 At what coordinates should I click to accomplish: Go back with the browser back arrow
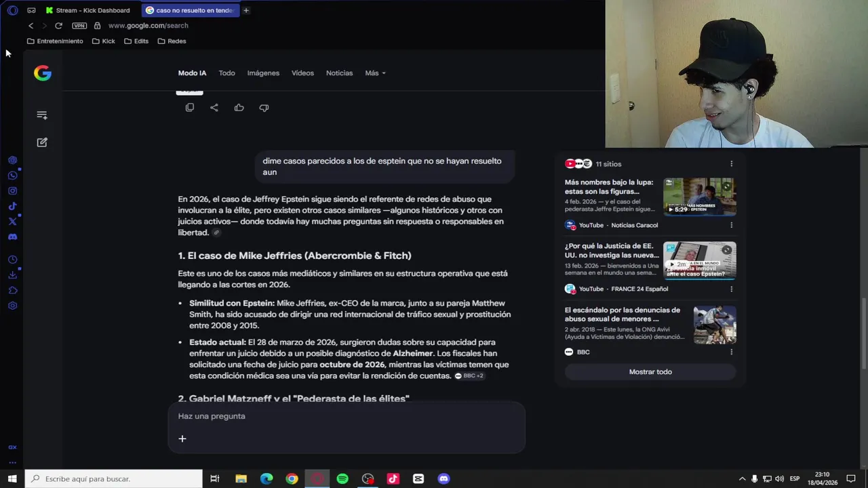[31, 26]
